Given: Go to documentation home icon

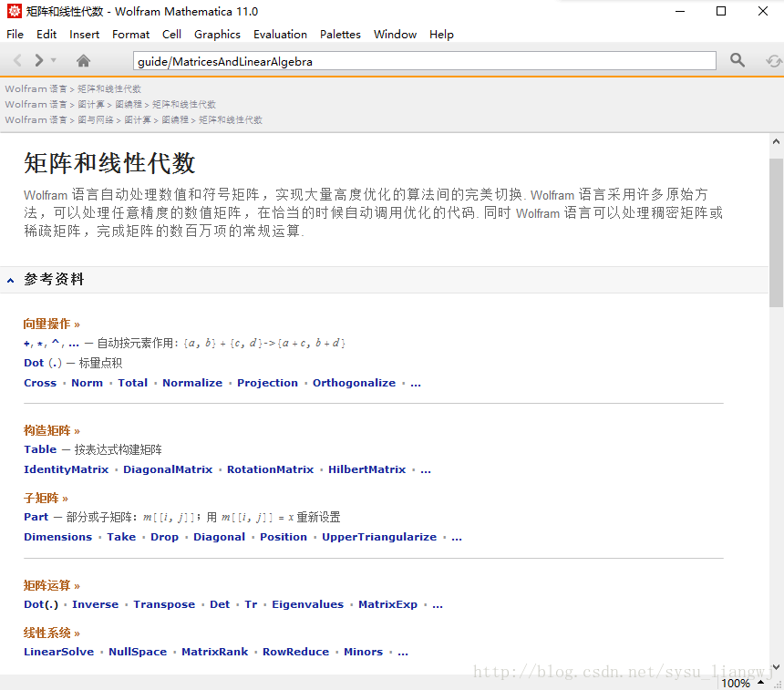Looking at the screenshot, I should [84, 61].
